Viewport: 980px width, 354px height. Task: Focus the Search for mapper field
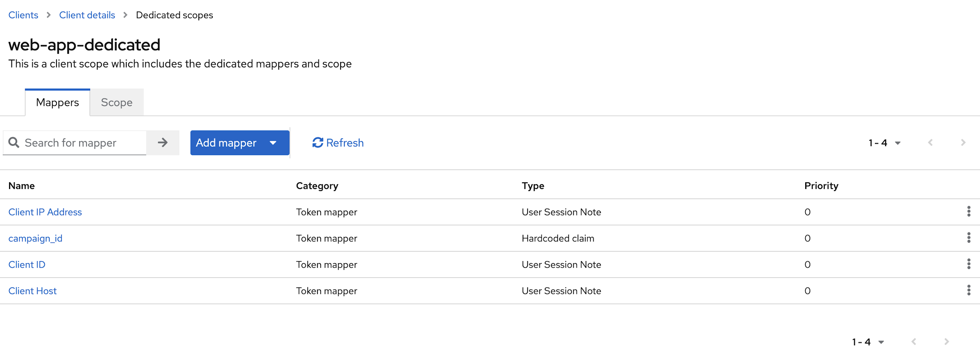pyautogui.click(x=82, y=143)
